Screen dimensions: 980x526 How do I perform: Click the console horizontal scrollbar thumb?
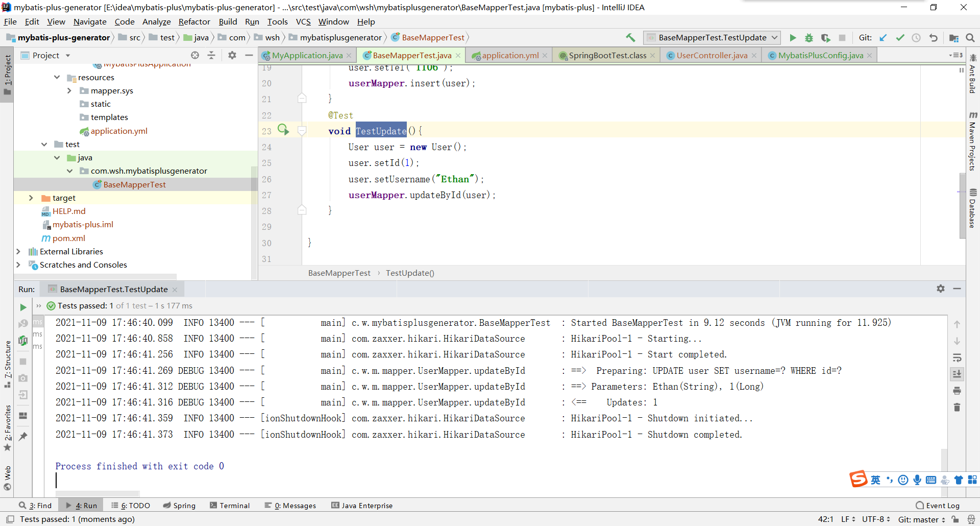97,494
